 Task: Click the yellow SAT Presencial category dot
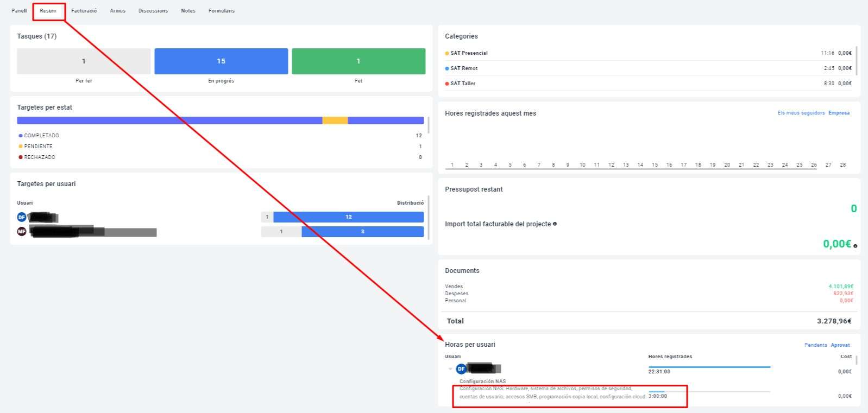tap(447, 53)
